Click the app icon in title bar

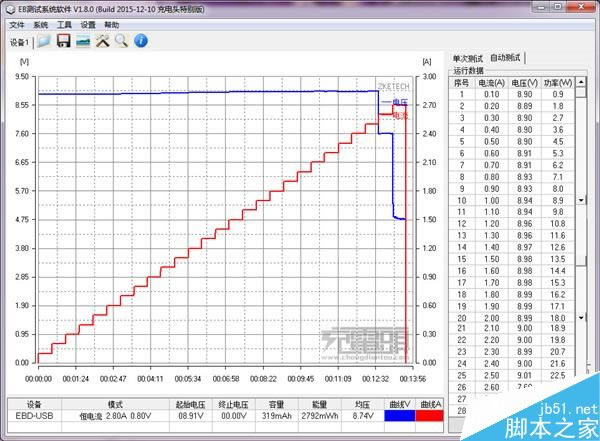[10, 8]
